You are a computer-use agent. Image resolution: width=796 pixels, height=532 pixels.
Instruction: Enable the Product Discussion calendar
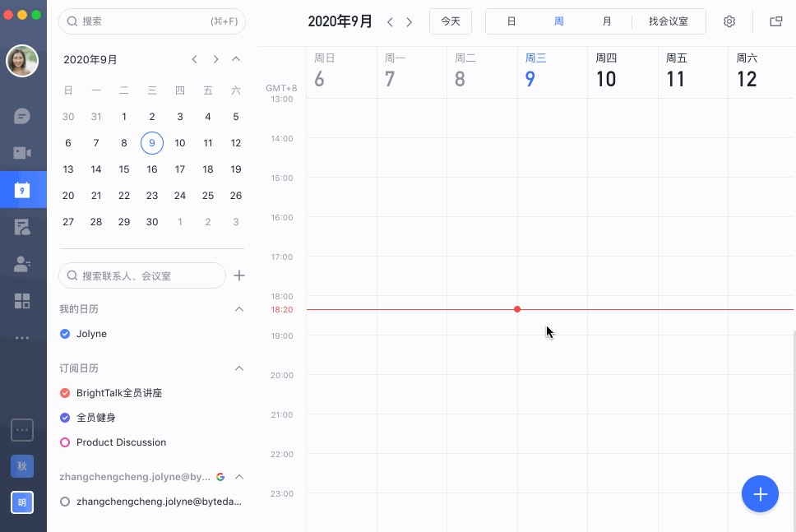[x=65, y=442]
